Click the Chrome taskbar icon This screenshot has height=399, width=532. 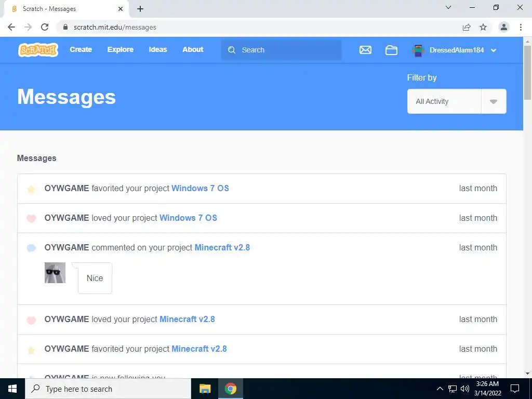[x=230, y=389]
